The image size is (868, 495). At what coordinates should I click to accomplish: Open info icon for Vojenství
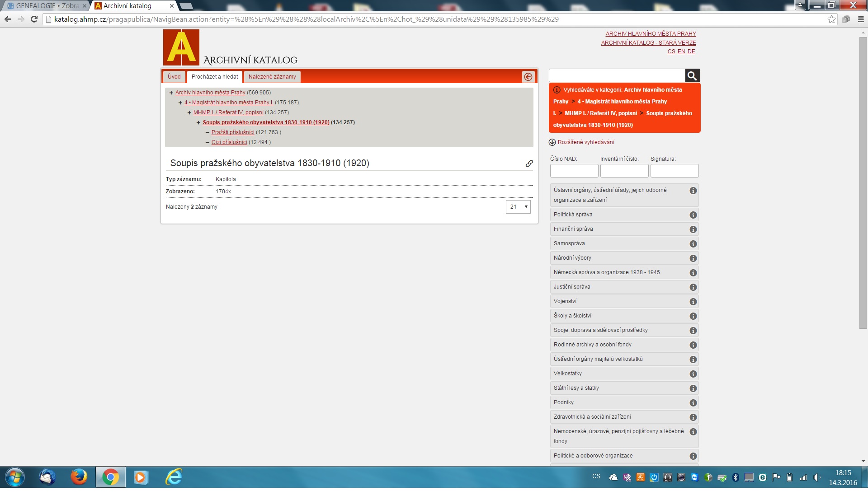click(693, 302)
